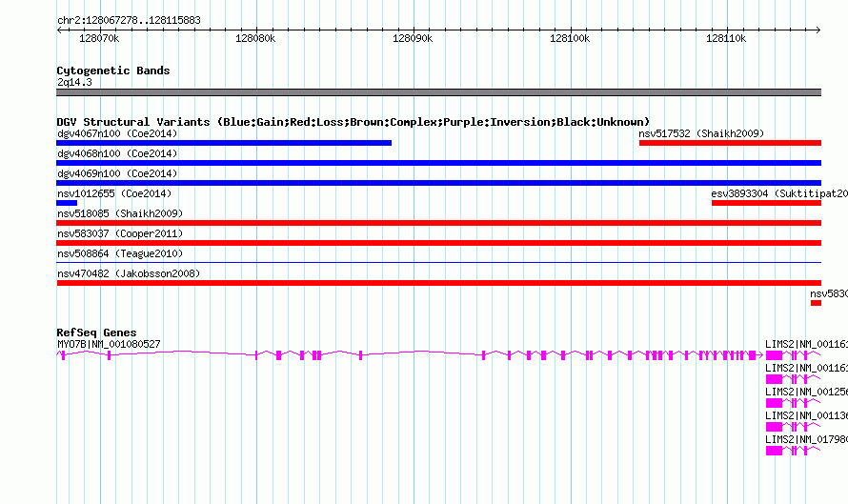Screen dimensions: 848x504
Task: Click the thin blue nsv508864 line
Action: coord(438,263)
